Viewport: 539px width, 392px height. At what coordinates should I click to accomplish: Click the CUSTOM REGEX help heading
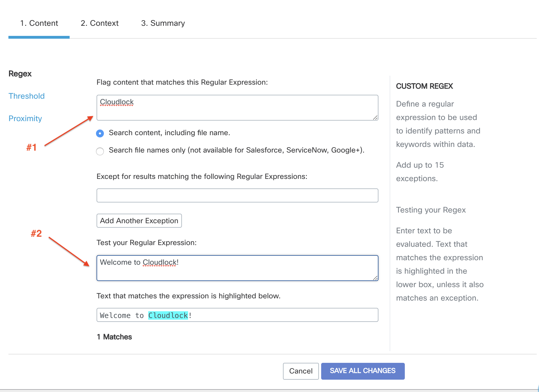click(x=424, y=86)
